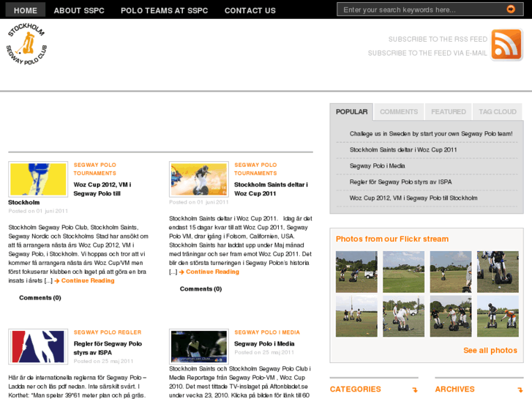This screenshot has width=532, height=399.
Task: Go to the Home menu item
Action: [x=26, y=10]
